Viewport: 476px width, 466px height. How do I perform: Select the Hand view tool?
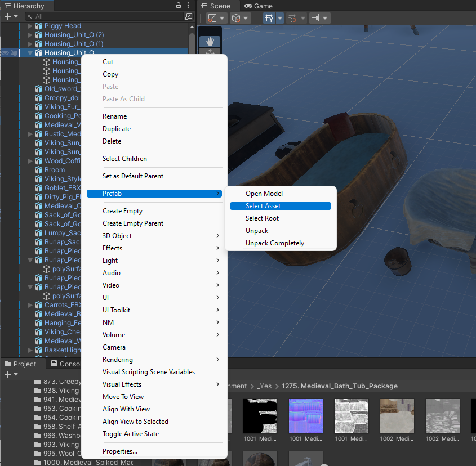click(x=210, y=41)
